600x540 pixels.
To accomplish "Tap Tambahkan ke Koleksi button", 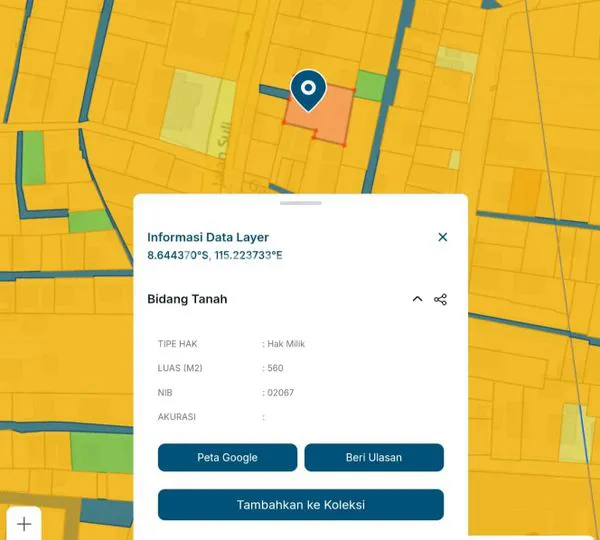I will 300,505.
